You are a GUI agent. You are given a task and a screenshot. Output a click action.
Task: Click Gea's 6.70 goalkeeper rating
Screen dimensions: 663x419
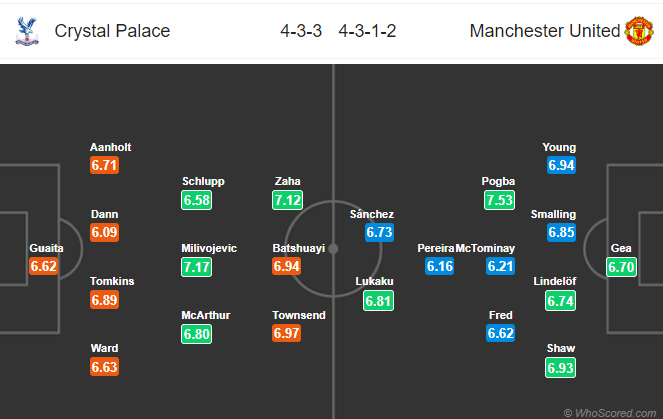(622, 267)
